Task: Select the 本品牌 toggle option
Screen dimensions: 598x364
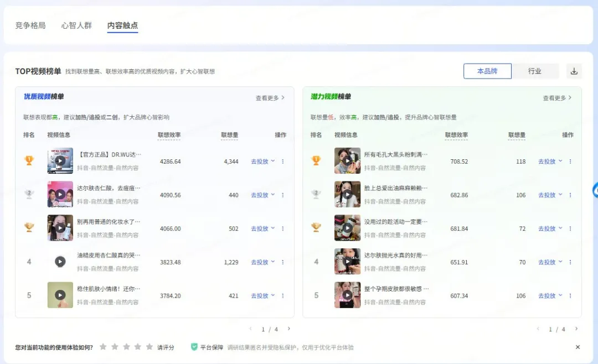Action: [487, 71]
